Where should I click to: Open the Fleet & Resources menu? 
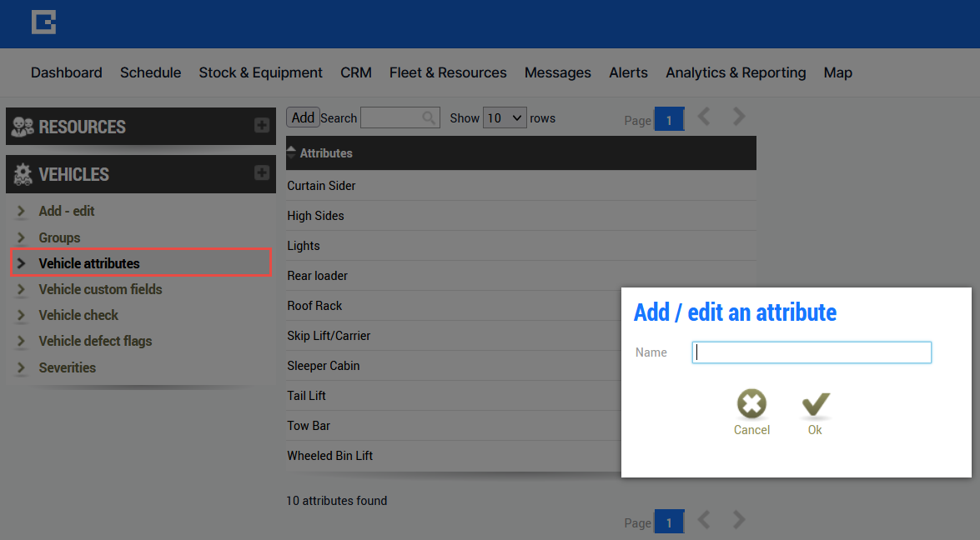[448, 72]
